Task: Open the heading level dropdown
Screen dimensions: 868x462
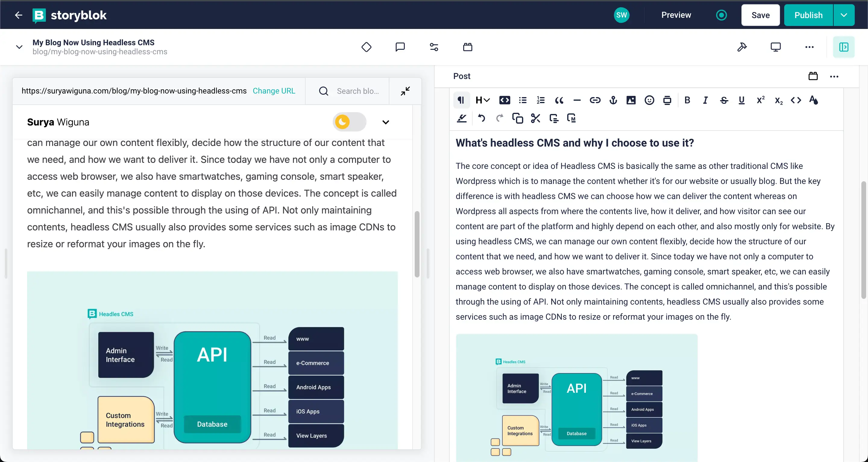Action: click(x=482, y=100)
